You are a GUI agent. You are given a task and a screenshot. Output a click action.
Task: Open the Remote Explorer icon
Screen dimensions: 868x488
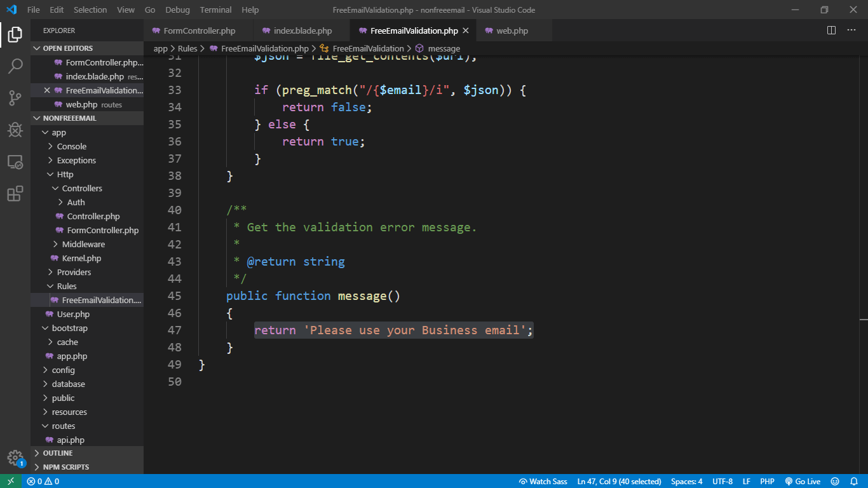(x=15, y=162)
